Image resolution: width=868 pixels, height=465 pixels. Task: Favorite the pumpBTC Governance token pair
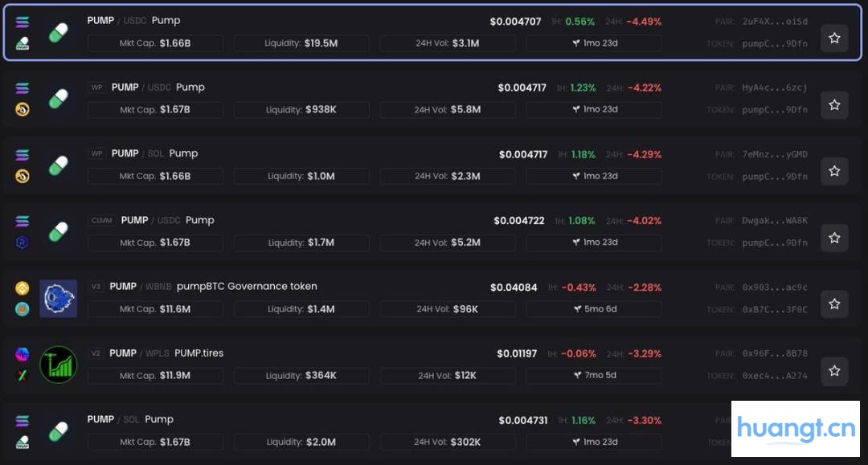834,304
